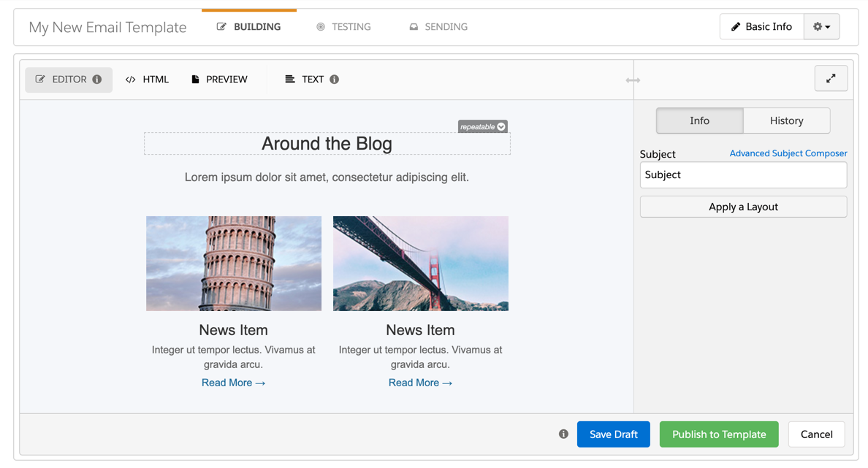868x468 pixels.
Task: Click into the Subject input field
Action: (743, 175)
